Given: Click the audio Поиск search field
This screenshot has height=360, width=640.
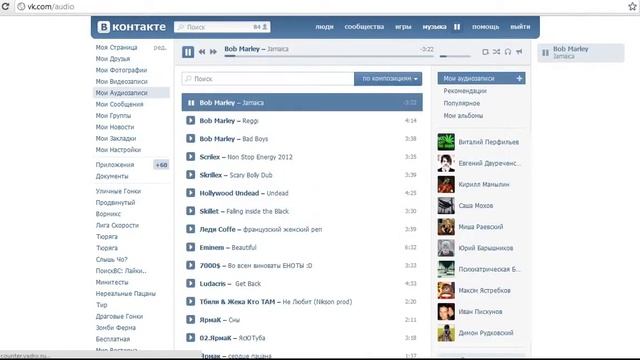Looking at the screenshot, I should point(268,78).
